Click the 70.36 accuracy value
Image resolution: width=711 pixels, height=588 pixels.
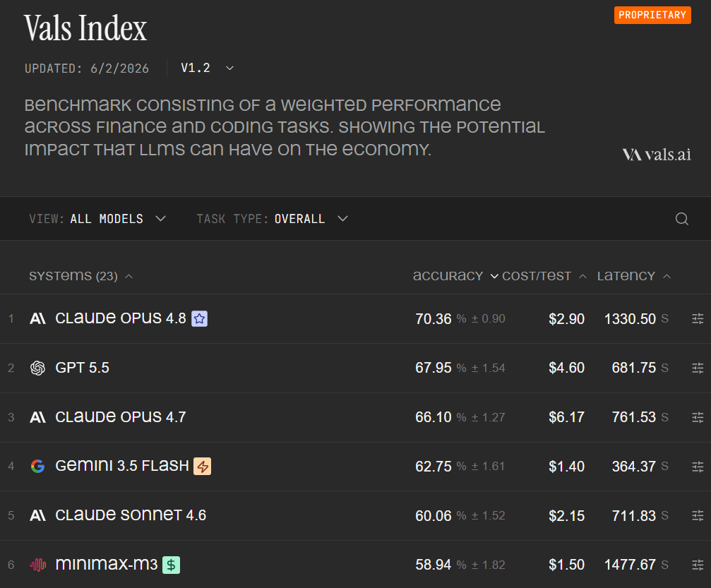point(433,319)
